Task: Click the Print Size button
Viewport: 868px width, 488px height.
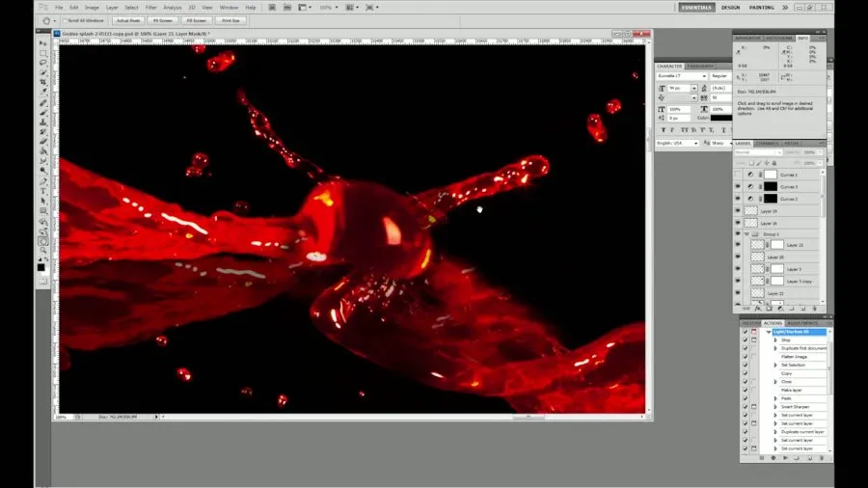Action: pyautogui.click(x=231, y=19)
